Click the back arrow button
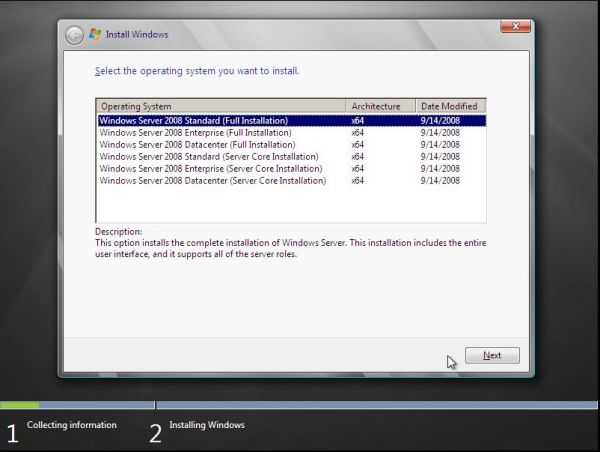Viewport: 600px width, 452px height. click(x=74, y=35)
